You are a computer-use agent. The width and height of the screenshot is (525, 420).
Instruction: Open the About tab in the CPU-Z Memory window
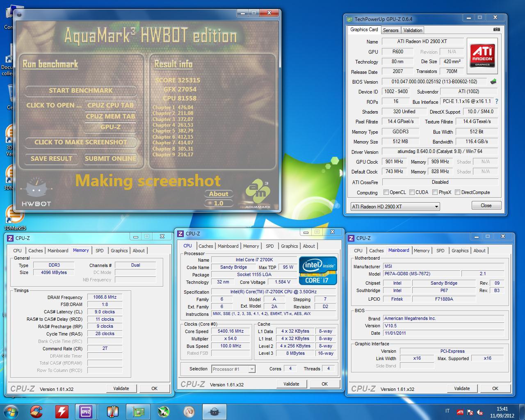click(x=139, y=251)
